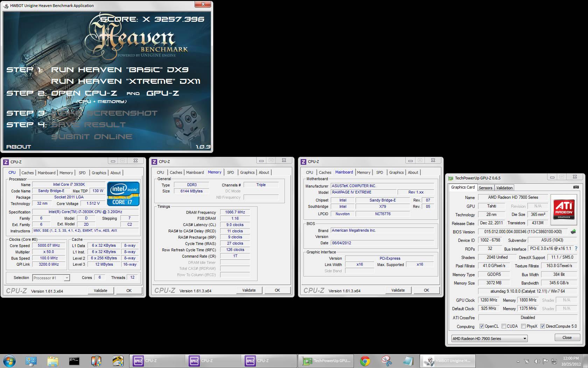
Task: Click title bar icon of CPU-Z Memory window
Action: pyautogui.click(x=154, y=162)
